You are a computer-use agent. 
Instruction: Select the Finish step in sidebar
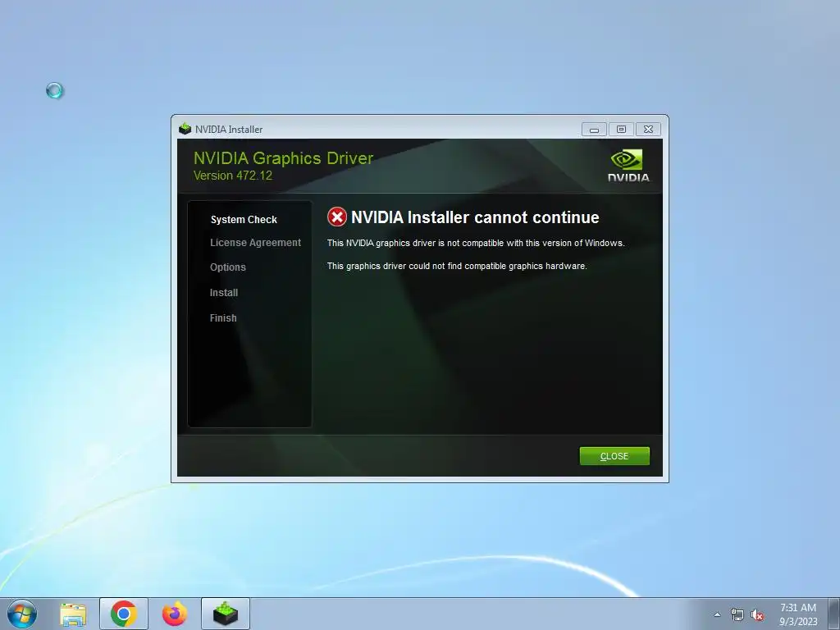pos(223,317)
